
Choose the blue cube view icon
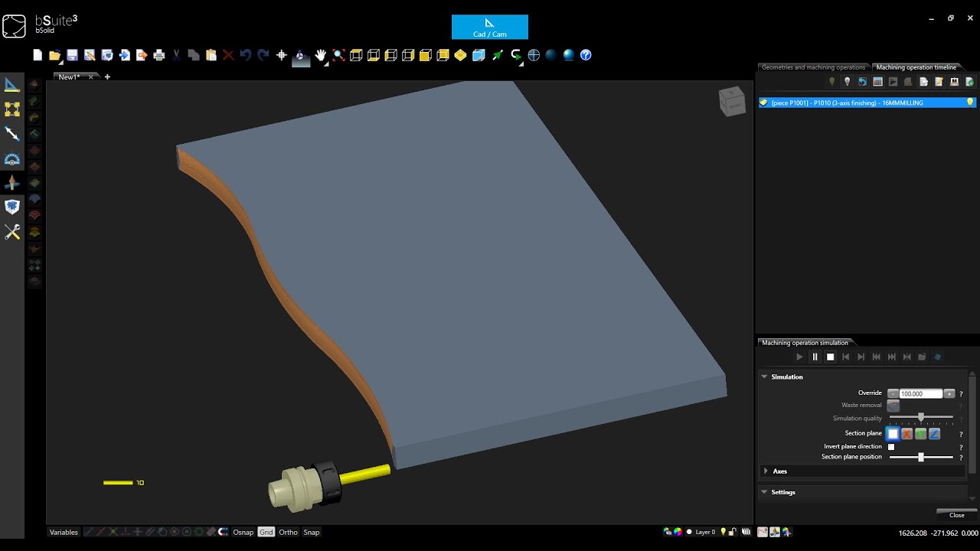pos(479,55)
